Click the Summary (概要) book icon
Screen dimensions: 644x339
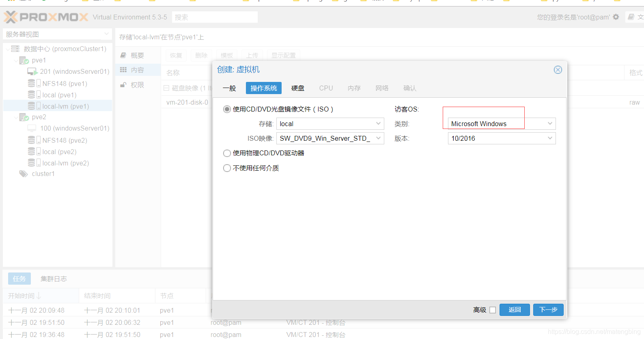[123, 55]
